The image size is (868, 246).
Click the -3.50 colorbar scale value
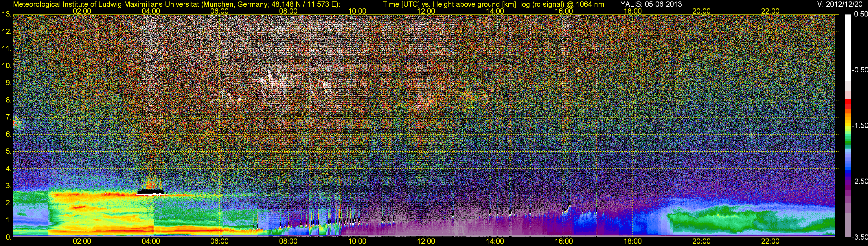[x=860, y=237]
